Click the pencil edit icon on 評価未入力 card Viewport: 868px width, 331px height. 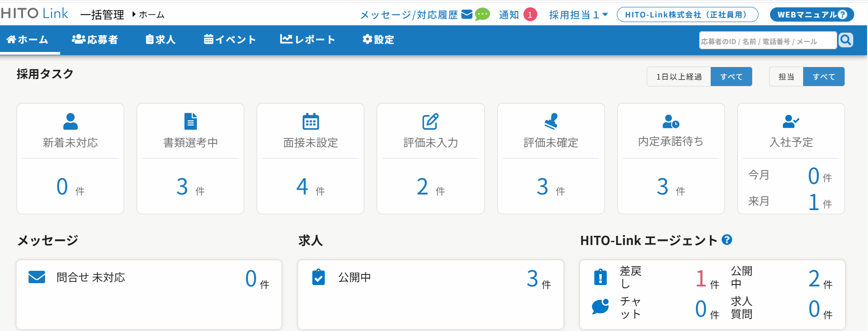431,121
